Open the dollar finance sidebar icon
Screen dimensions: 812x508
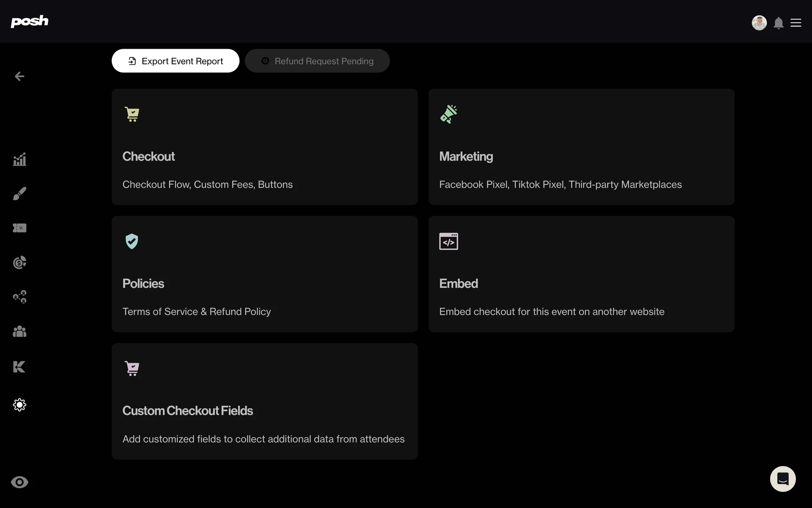(x=19, y=262)
